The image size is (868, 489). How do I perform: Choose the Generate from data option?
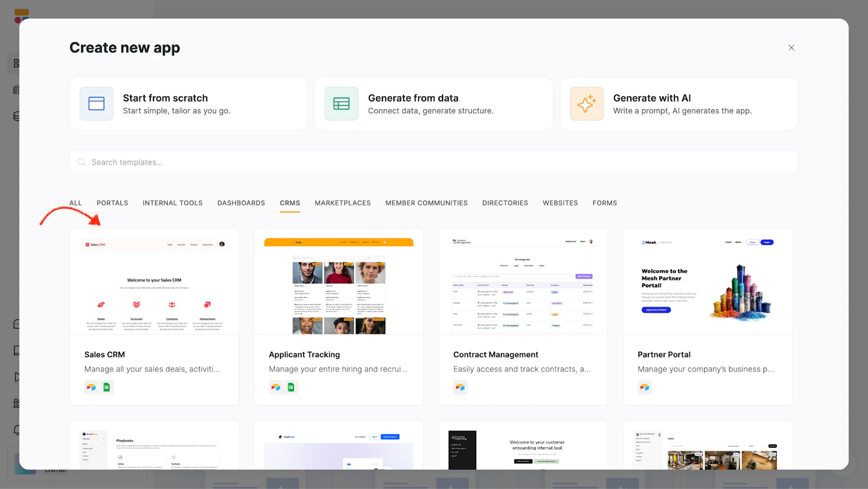434,104
